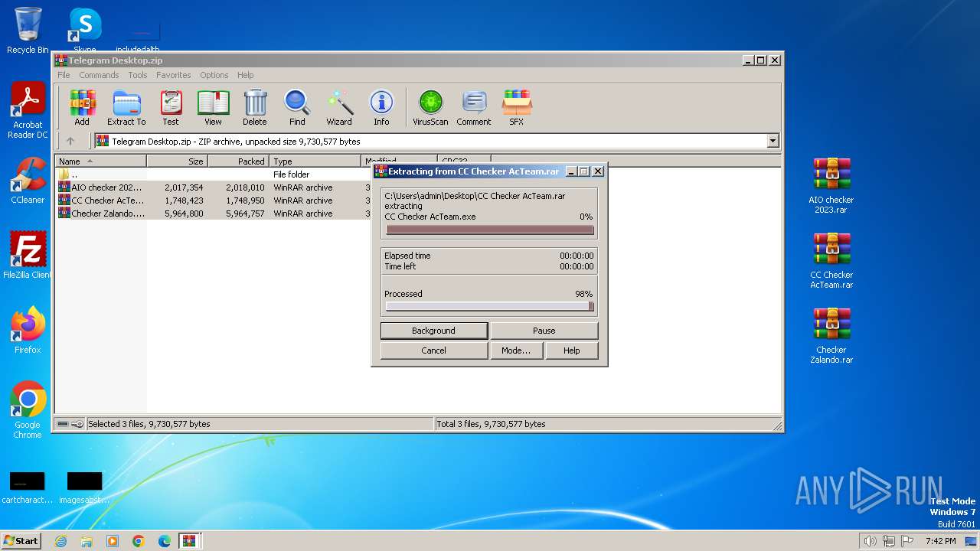Select Checker Zalando.rar on desktop
Viewport: 980px width, 551px height.
pyautogui.click(x=831, y=336)
